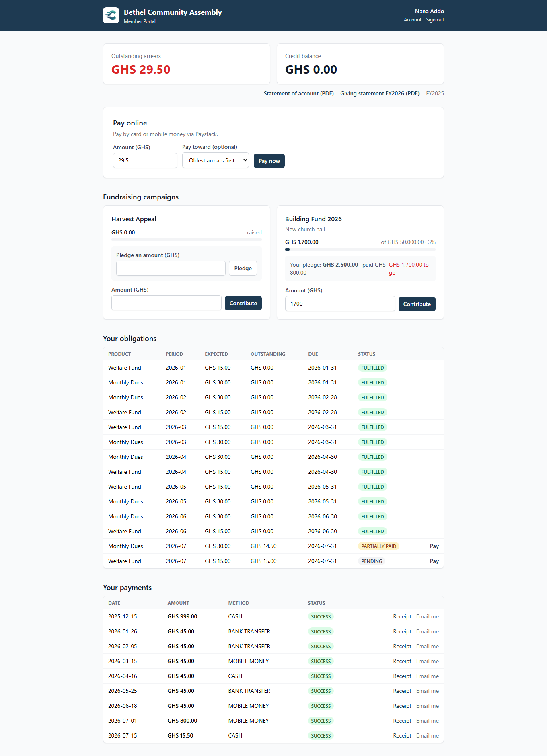Viewport: 547px width, 756px height.
Task: Click the PENDING status badge
Action: (372, 561)
